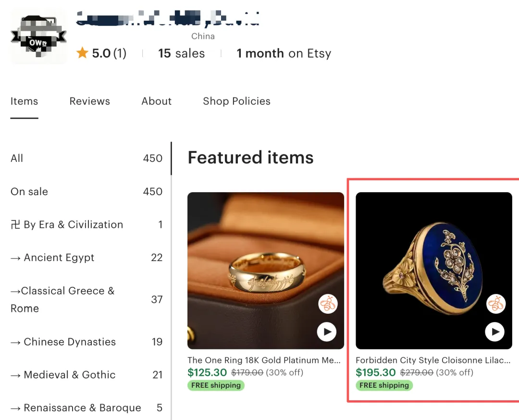Click bee badge icon on Cloisonne ring image
Image resolution: width=519 pixels, height=420 pixels.
click(x=496, y=304)
